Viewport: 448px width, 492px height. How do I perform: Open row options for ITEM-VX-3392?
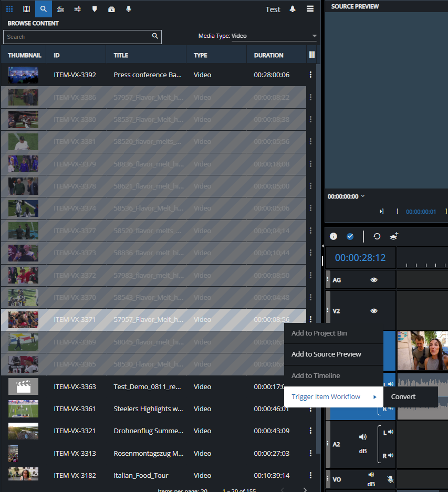click(x=310, y=75)
